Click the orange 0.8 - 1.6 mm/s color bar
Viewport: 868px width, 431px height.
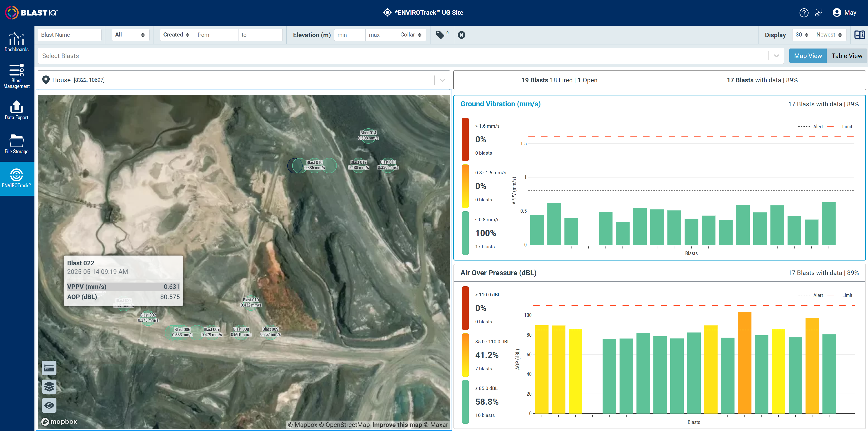(465, 186)
